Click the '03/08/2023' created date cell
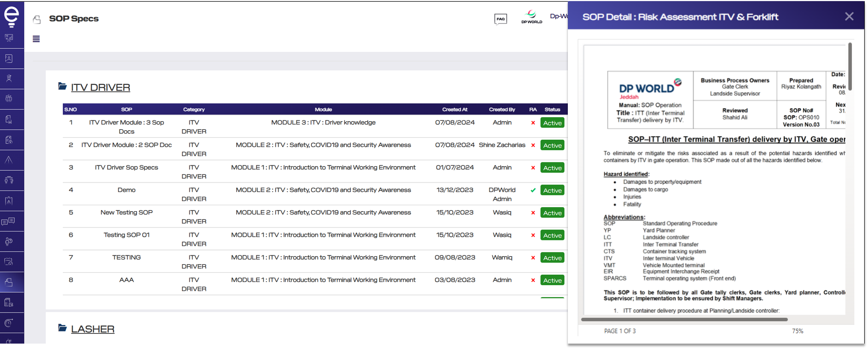 (455, 280)
